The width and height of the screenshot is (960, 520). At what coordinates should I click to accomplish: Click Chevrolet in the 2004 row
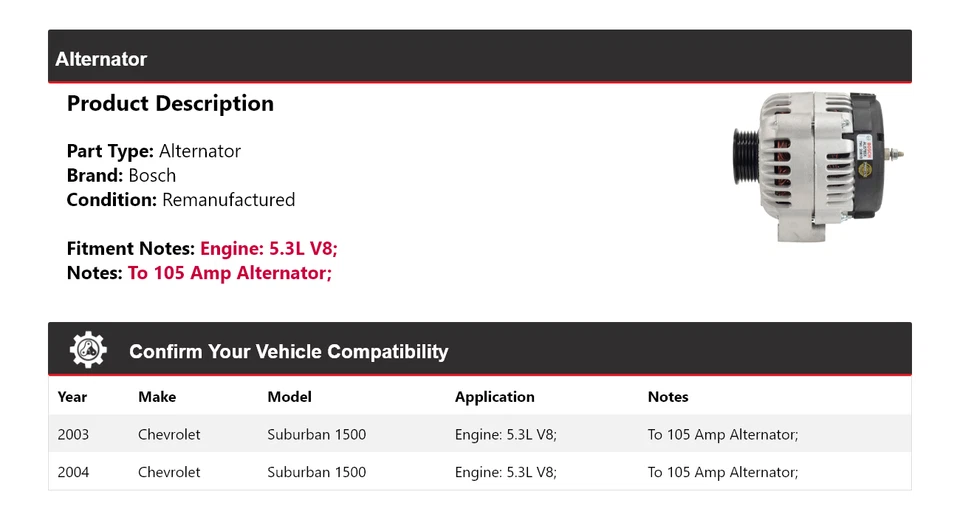click(169, 472)
